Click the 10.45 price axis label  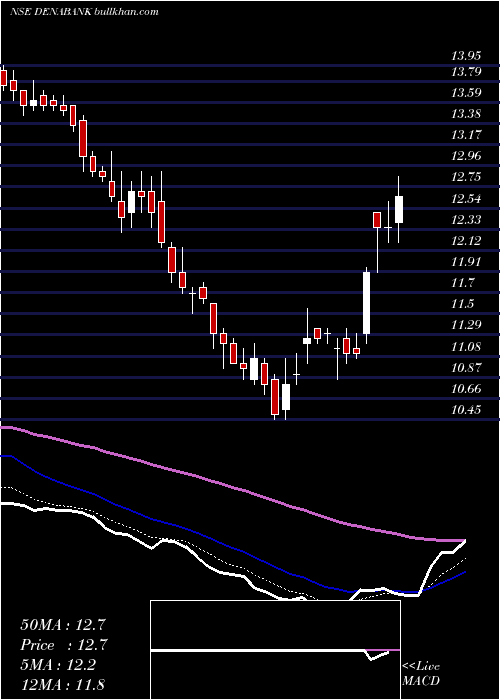pyautogui.click(x=467, y=409)
